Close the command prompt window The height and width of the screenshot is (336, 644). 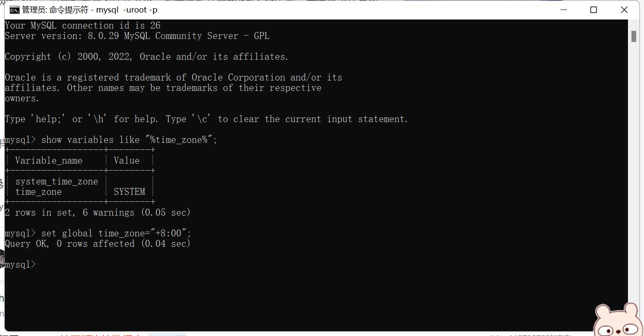[x=624, y=10]
